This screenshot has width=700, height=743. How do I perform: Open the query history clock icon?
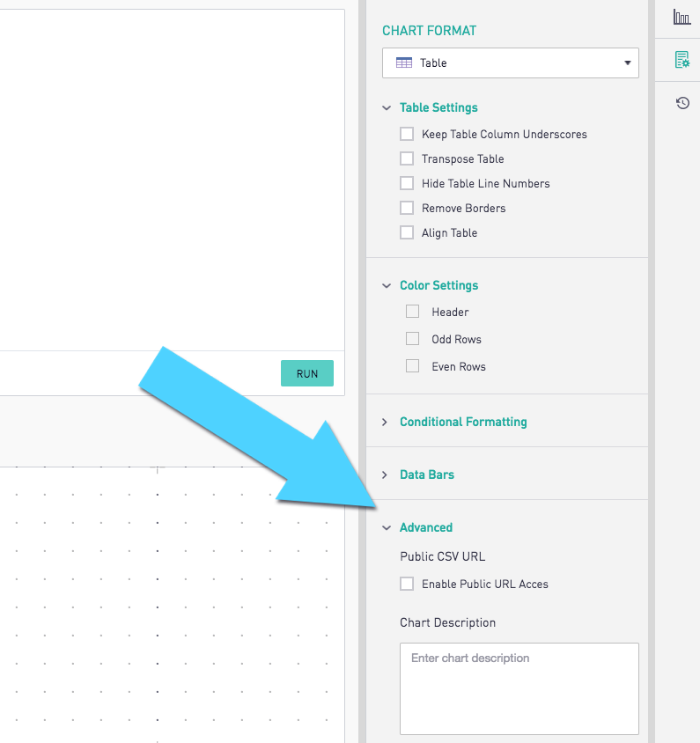[x=682, y=103]
